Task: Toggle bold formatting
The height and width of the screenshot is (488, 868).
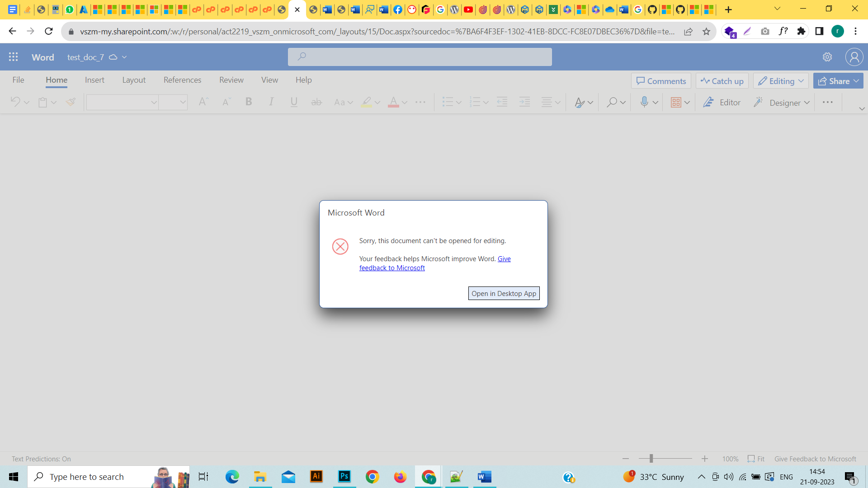Action: [x=249, y=102]
